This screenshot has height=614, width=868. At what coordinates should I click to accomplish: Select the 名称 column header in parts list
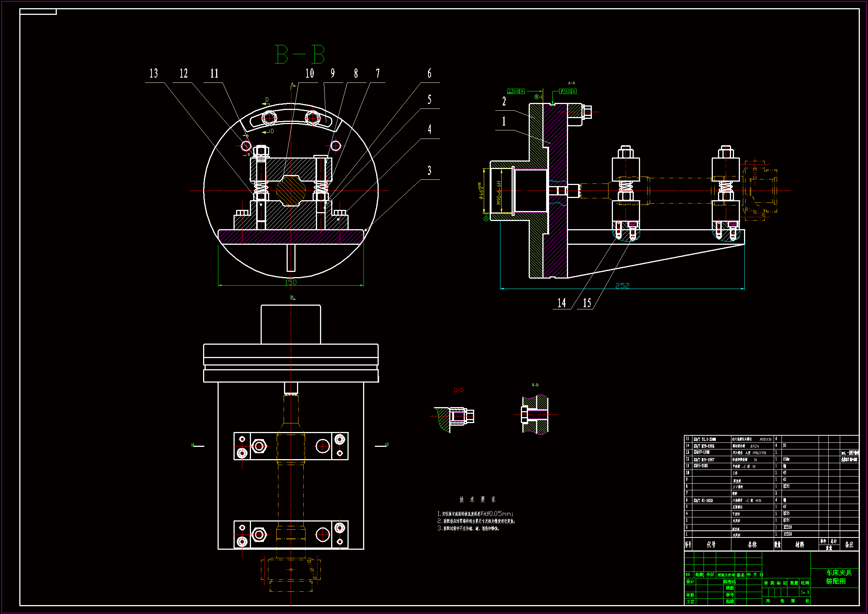tap(752, 545)
